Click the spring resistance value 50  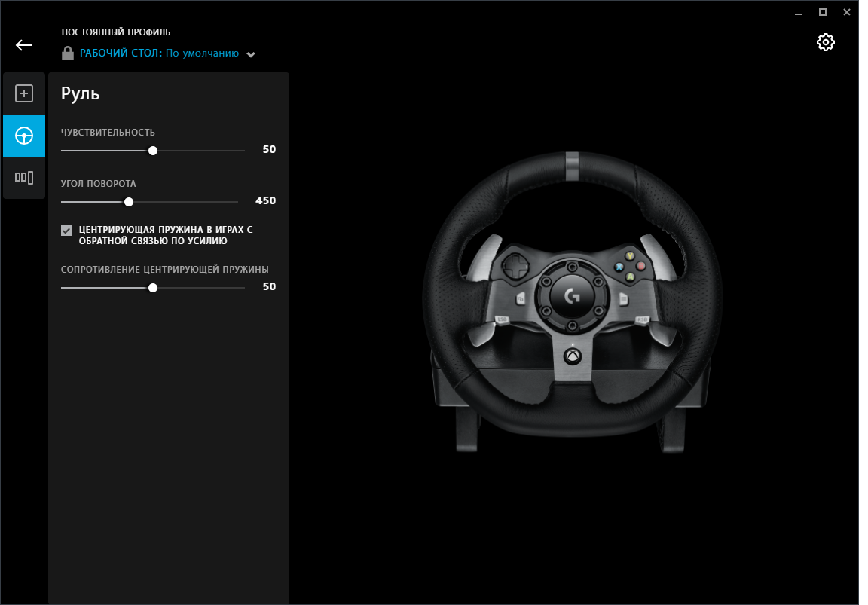269,286
